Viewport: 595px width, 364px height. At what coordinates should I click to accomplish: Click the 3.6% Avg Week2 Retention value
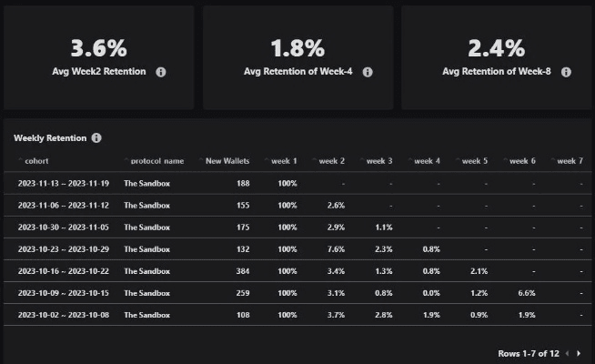pos(98,47)
